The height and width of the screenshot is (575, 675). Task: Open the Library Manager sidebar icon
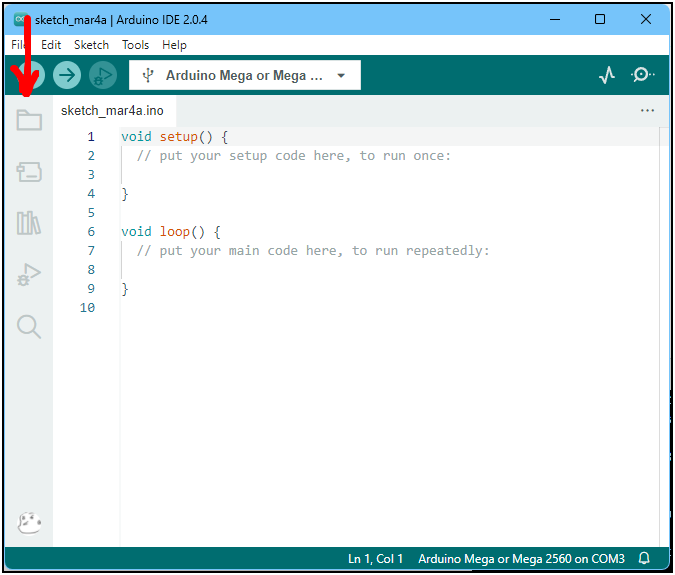click(29, 223)
